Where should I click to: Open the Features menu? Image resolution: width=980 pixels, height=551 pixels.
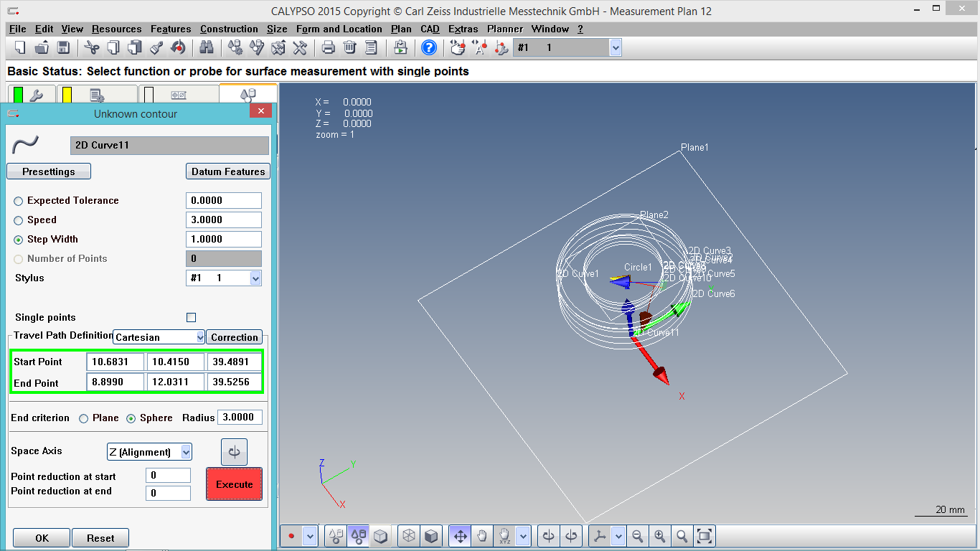171,29
